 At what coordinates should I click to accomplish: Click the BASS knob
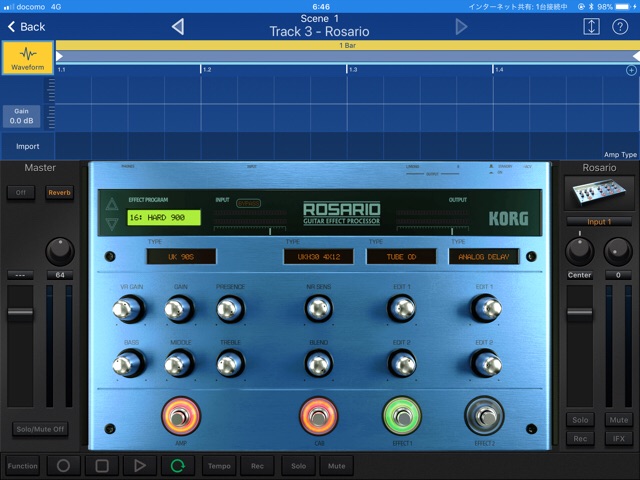click(x=129, y=364)
